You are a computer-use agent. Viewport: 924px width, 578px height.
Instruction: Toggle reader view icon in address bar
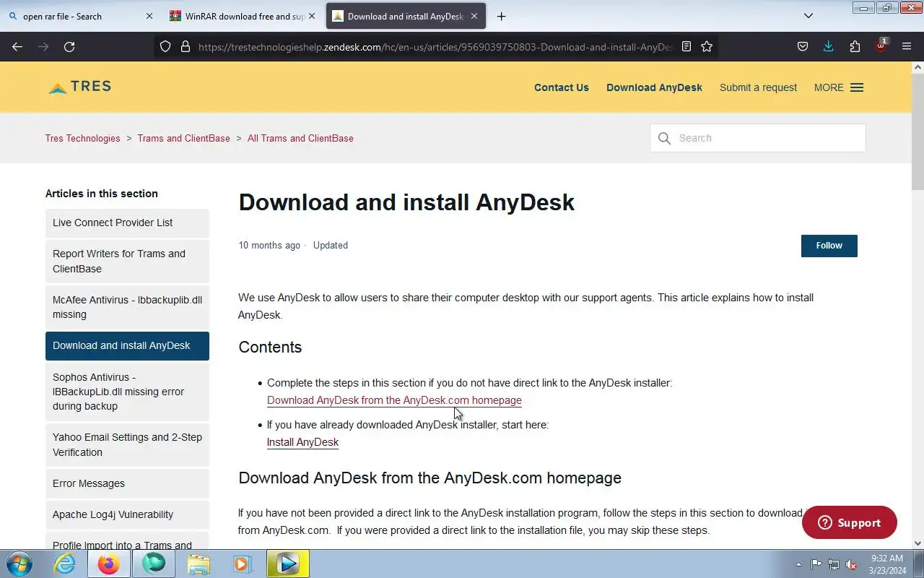[687, 46]
